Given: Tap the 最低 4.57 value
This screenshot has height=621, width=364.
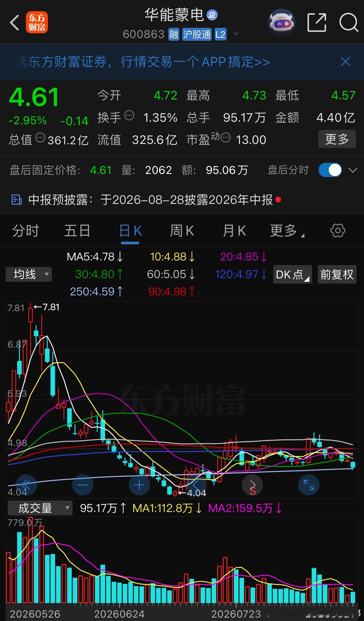Looking at the screenshot, I should (x=343, y=95).
